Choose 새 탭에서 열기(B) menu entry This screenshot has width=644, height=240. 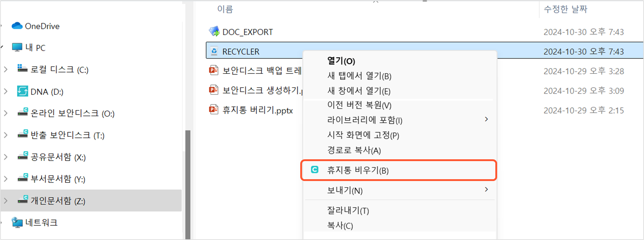point(359,76)
